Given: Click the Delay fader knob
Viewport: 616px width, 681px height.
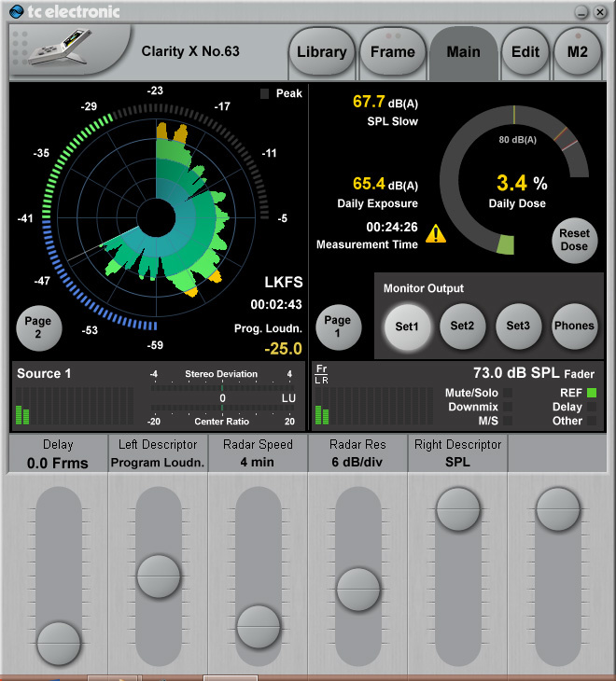Looking at the screenshot, I should click(x=59, y=642).
